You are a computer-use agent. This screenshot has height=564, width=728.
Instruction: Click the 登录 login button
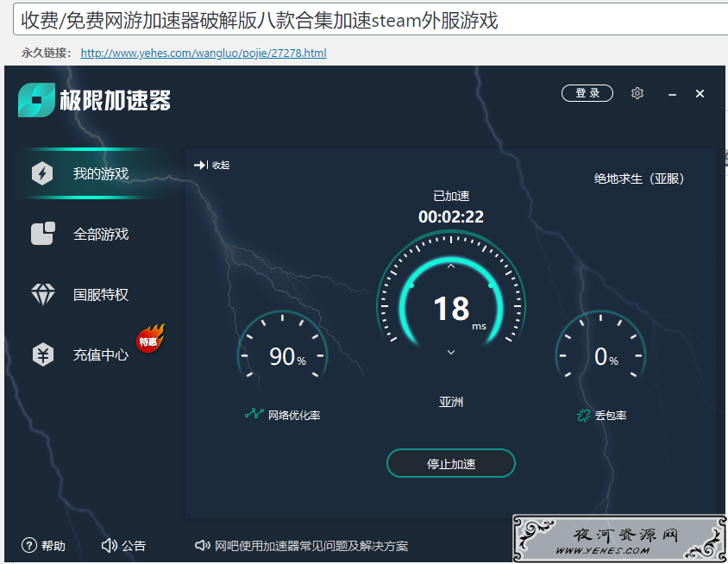coord(587,93)
